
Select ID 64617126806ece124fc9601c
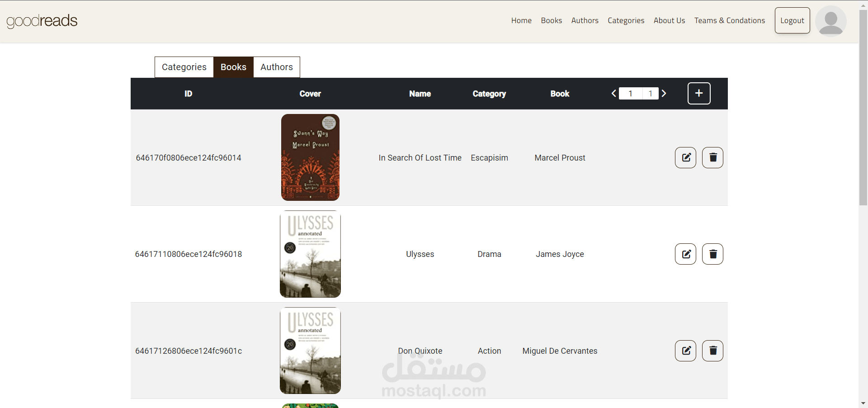point(189,351)
